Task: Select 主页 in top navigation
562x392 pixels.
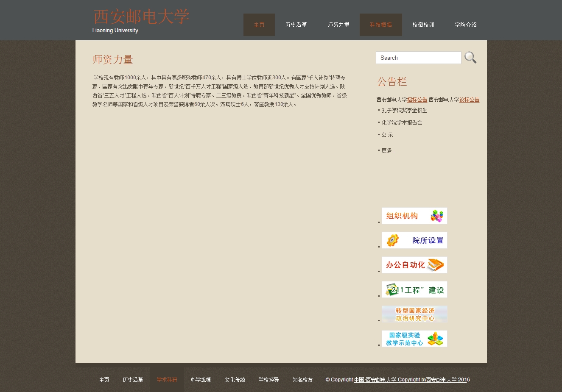Action: tap(259, 25)
